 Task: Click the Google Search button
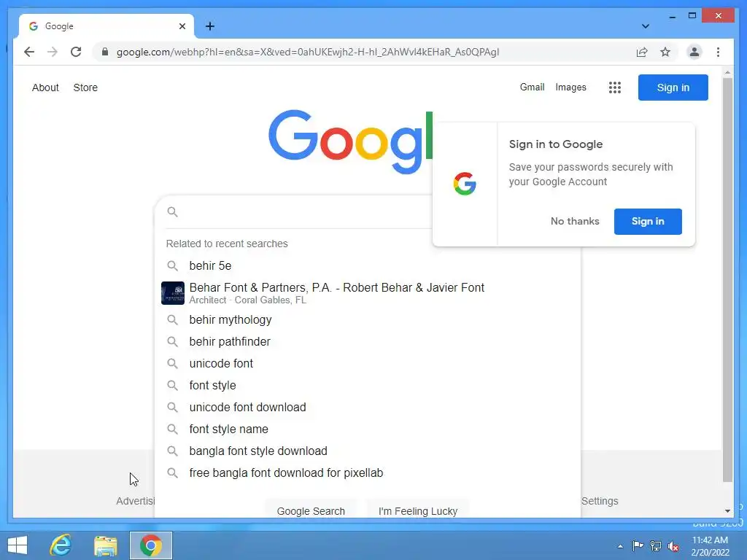pos(311,510)
